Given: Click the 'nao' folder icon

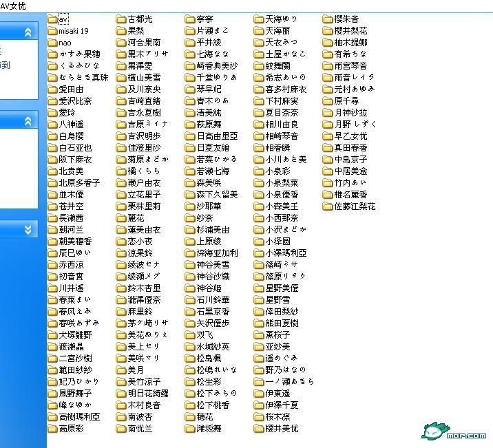Looking at the screenshot, I should pyautogui.click(x=52, y=43).
